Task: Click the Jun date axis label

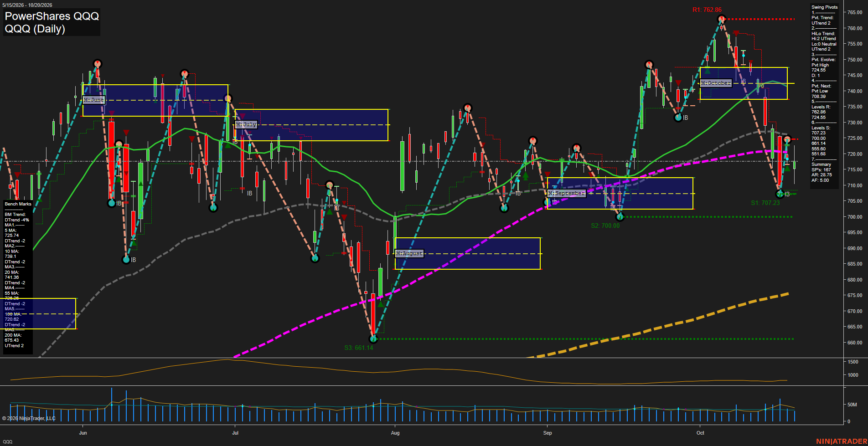Action: 83,433
